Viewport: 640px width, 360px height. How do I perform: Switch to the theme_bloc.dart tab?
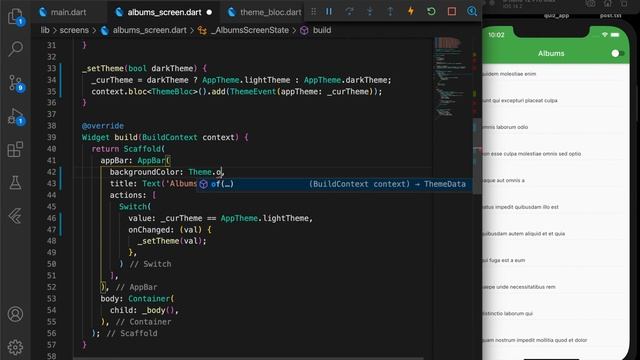265,12
